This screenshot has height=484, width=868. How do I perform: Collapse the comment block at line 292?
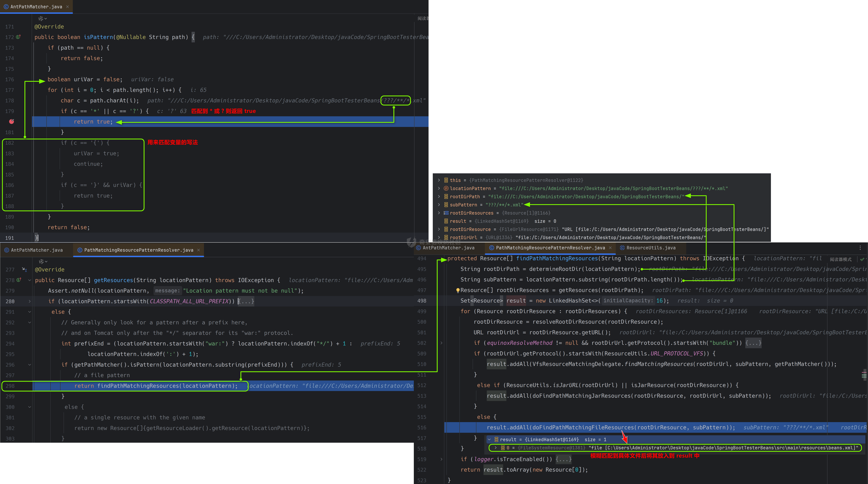coord(30,322)
